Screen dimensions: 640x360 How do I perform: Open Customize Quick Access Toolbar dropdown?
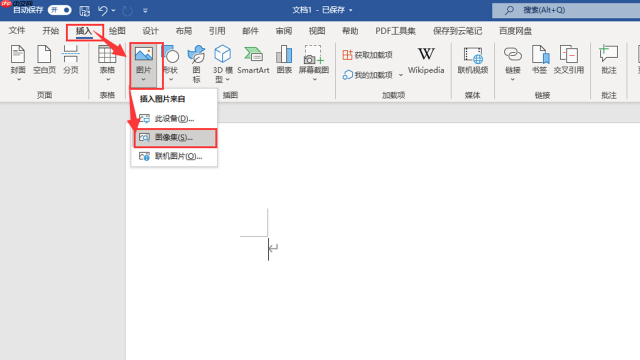point(145,11)
